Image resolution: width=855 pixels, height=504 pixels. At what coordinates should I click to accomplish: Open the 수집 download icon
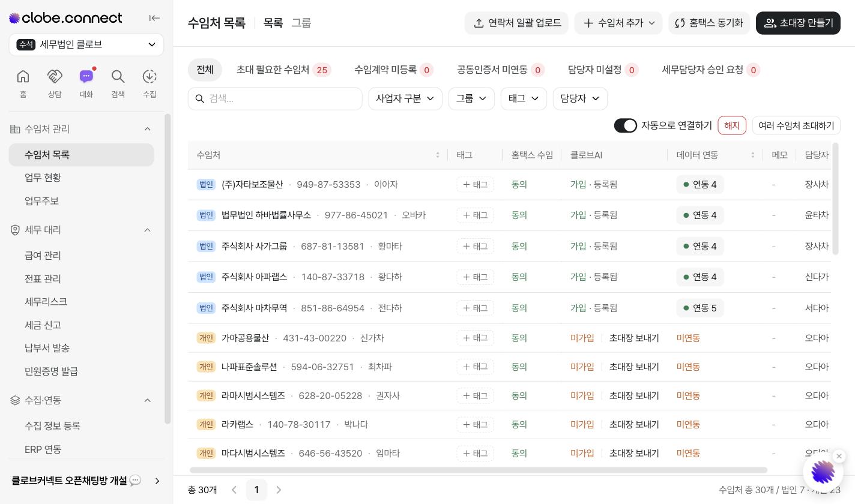(150, 83)
